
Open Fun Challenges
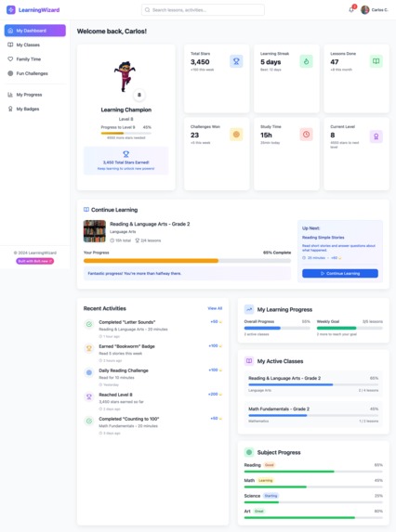[x=35, y=73]
